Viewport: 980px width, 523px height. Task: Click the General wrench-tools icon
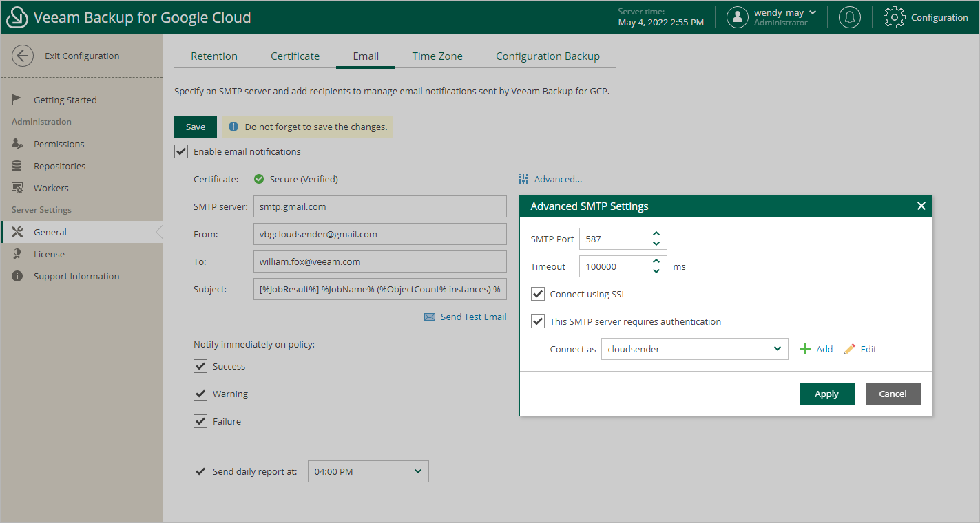(19, 232)
